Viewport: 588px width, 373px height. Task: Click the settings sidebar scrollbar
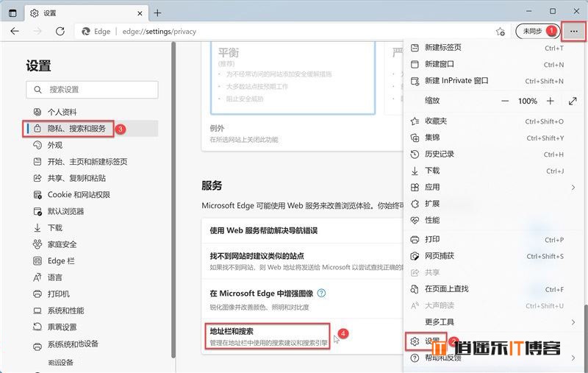tap(173, 200)
